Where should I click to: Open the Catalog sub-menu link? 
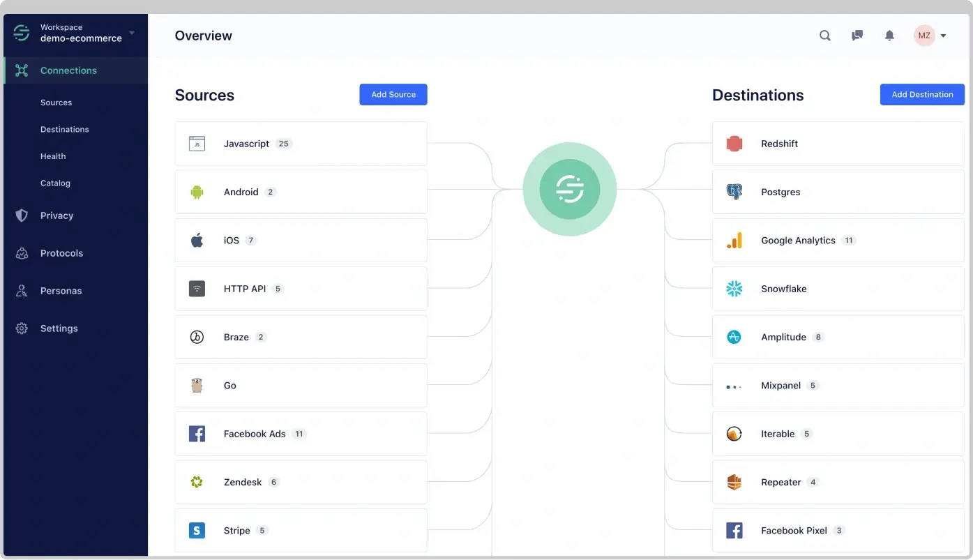(x=55, y=183)
